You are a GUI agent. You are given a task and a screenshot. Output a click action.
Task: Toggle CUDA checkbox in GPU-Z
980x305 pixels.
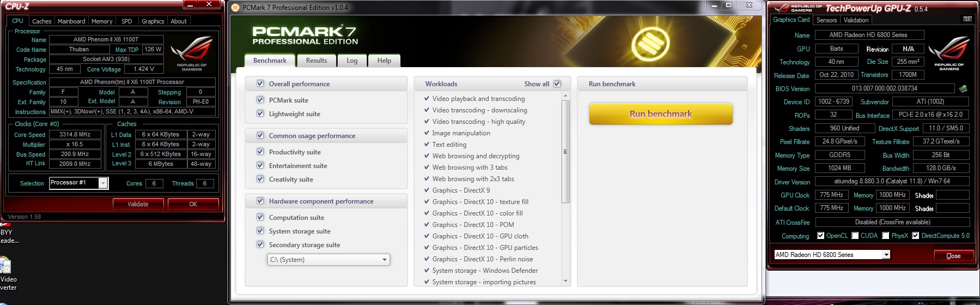(855, 236)
